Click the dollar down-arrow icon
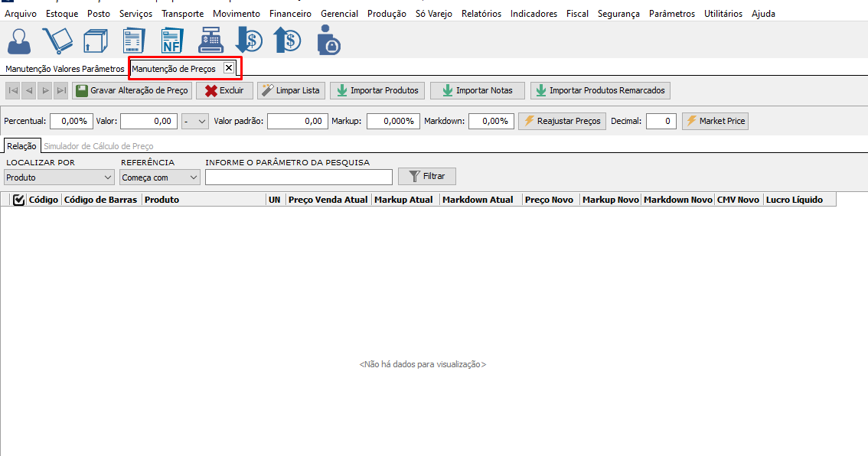 tap(249, 41)
